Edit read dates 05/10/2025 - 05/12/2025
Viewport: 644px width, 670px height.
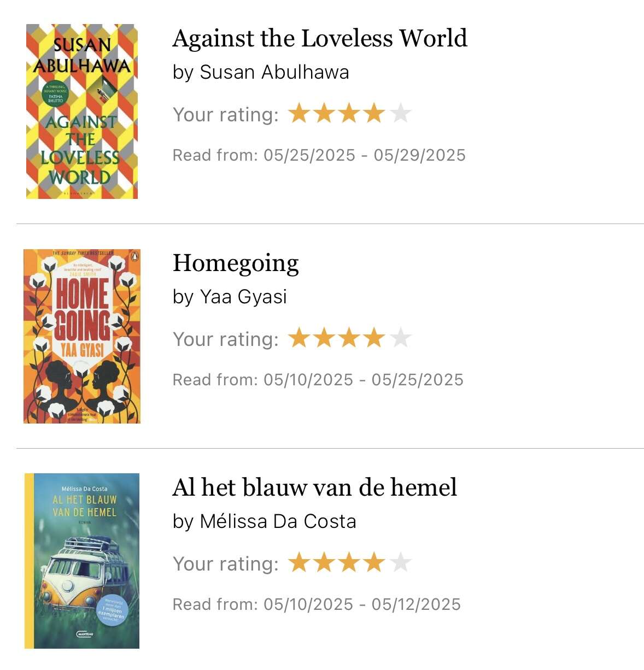pos(317,604)
